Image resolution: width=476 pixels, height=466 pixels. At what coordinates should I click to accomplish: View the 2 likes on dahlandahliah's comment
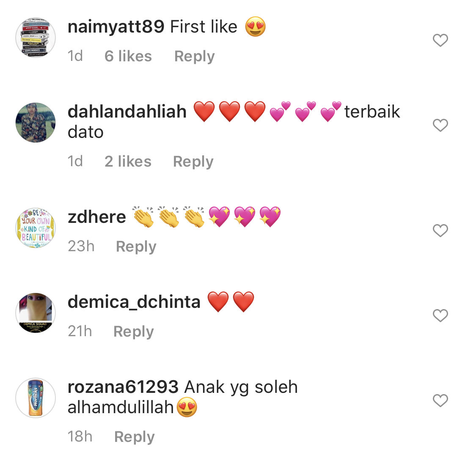[x=128, y=162]
